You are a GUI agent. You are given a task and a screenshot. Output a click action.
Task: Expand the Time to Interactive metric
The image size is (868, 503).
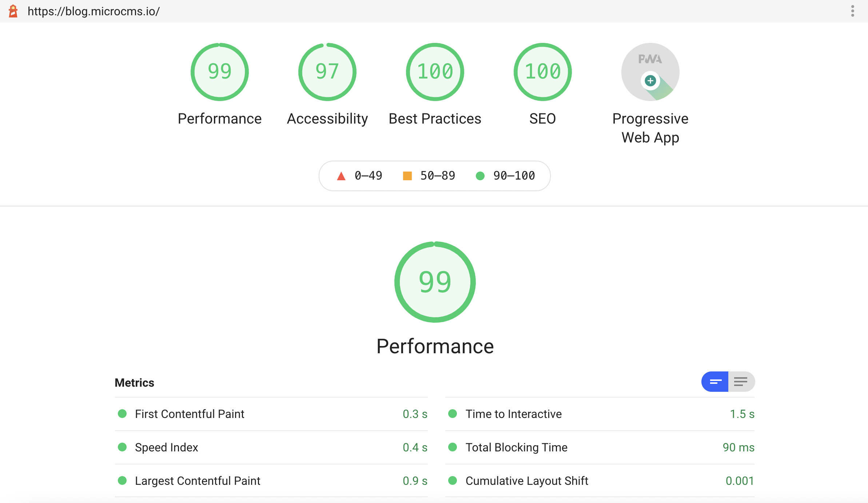point(513,414)
